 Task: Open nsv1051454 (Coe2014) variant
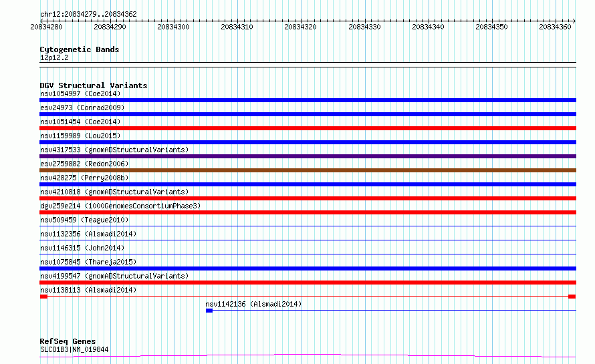(x=80, y=122)
